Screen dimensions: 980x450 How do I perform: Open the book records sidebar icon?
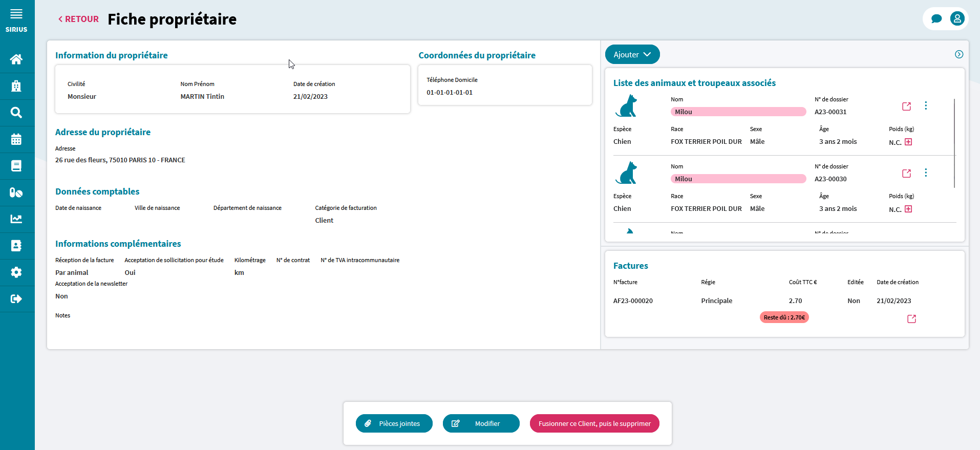tap(16, 166)
